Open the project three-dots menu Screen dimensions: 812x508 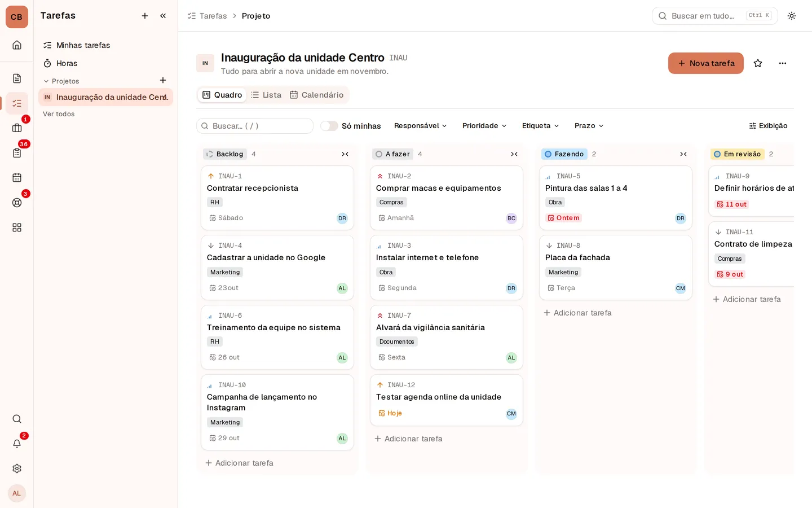[783, 63]
